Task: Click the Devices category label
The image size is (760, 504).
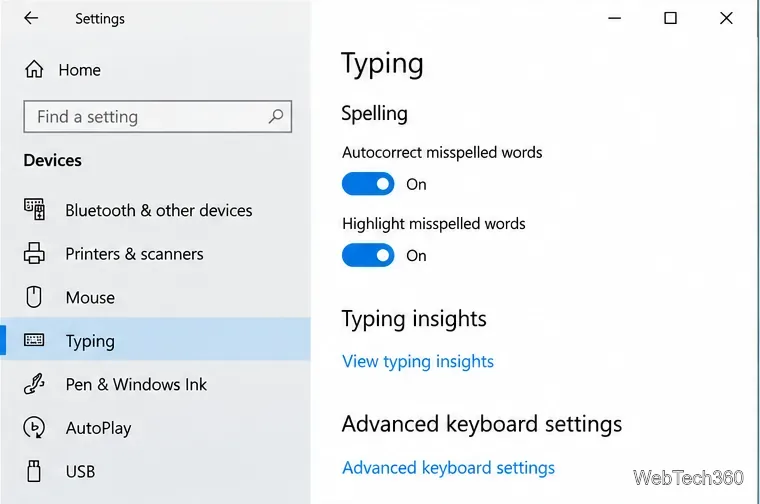Action: [52, 160]
